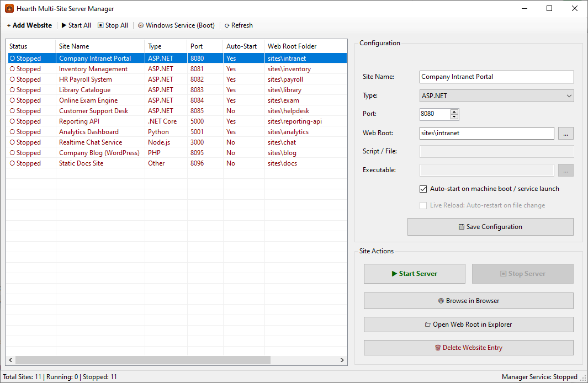Select the HR Payroll System site
This screenshot has height=383, width=588.
(177, 79)
